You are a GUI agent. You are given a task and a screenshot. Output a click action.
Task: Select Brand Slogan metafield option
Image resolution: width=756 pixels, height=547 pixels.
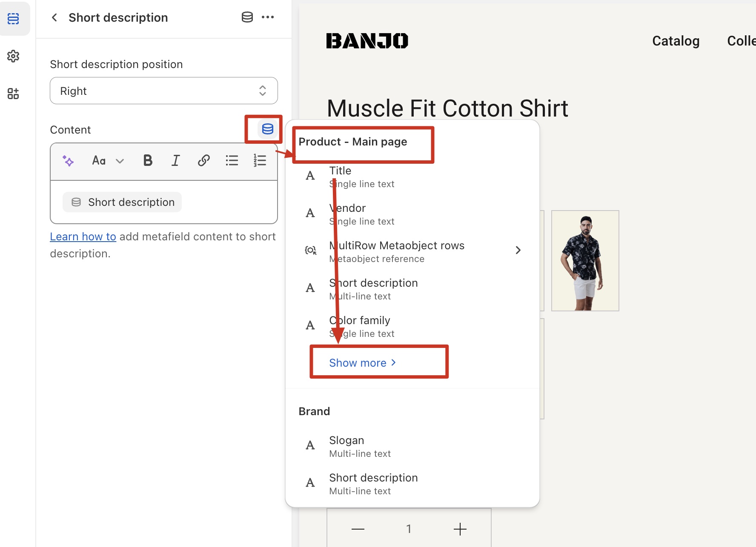(x=412, y=447)
